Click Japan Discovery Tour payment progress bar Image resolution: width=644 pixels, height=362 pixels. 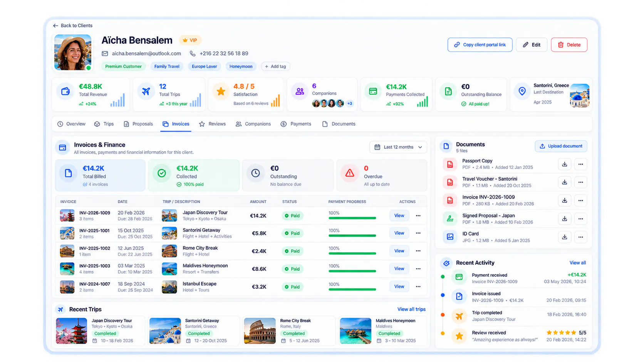coord(352,218)
